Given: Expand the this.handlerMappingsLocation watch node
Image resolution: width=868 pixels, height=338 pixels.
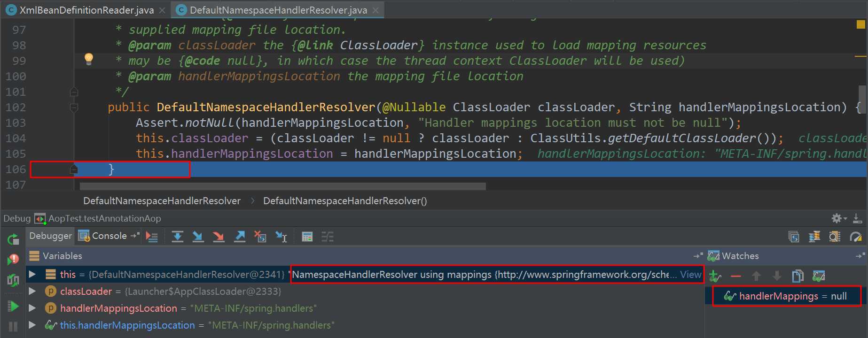Looking at the screenshot, I should coord(32,325).
